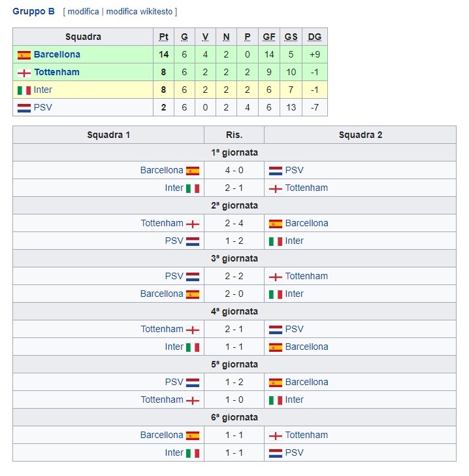Open Barcellona team link in standings table

click(57, 54)
